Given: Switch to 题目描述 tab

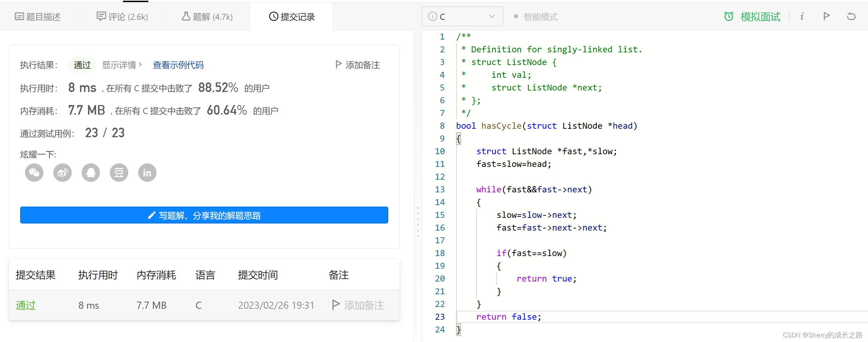Looking at the screenshot, I should (x=38, y=17).
